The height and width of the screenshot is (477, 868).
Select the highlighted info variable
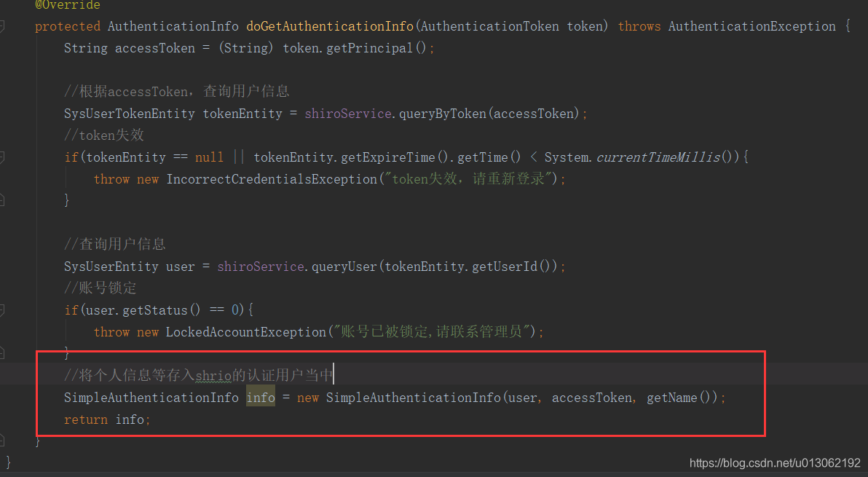[x=260, y=397]
